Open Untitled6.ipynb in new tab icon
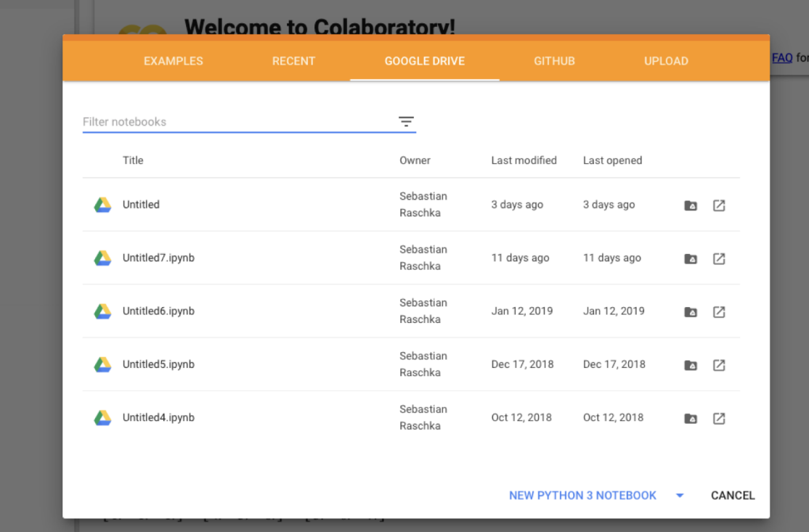809x532 pixels. pos(719,312)
